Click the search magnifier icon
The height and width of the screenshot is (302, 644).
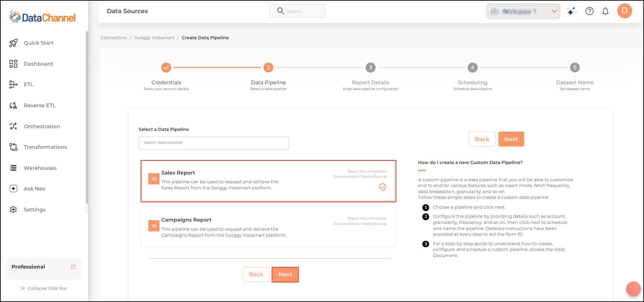pos(280,11)
